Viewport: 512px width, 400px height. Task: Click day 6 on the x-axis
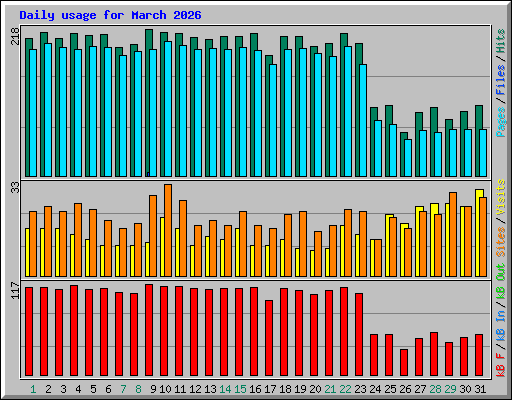pos(108,389)
